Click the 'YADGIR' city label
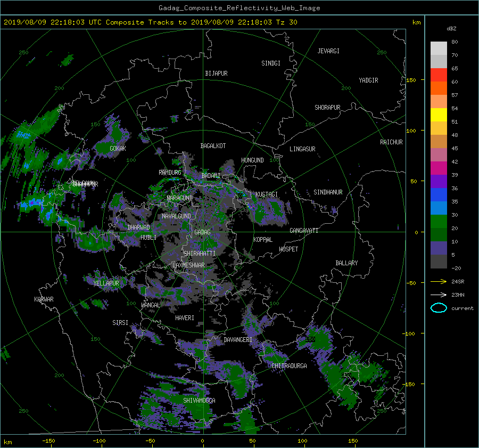The height and width of the screenshot is (448, 479). pyautogui.click(x=368, y=80)
